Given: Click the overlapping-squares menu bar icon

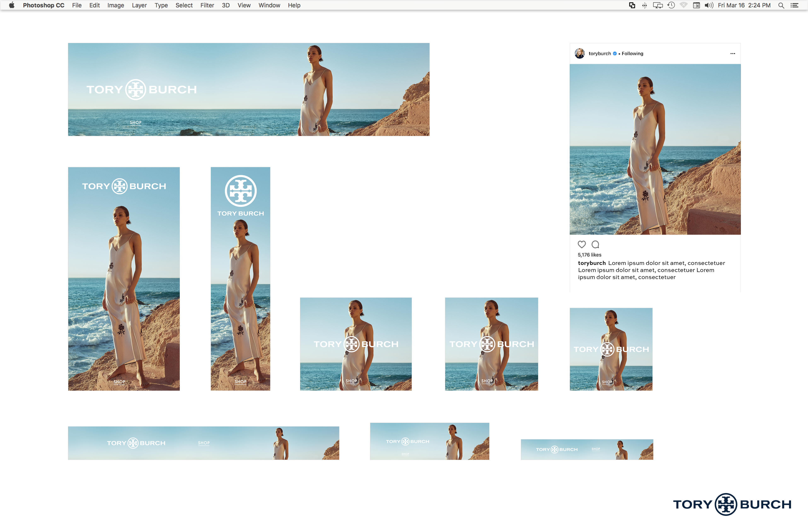Looking at the screenshot, I should point(632,5).
